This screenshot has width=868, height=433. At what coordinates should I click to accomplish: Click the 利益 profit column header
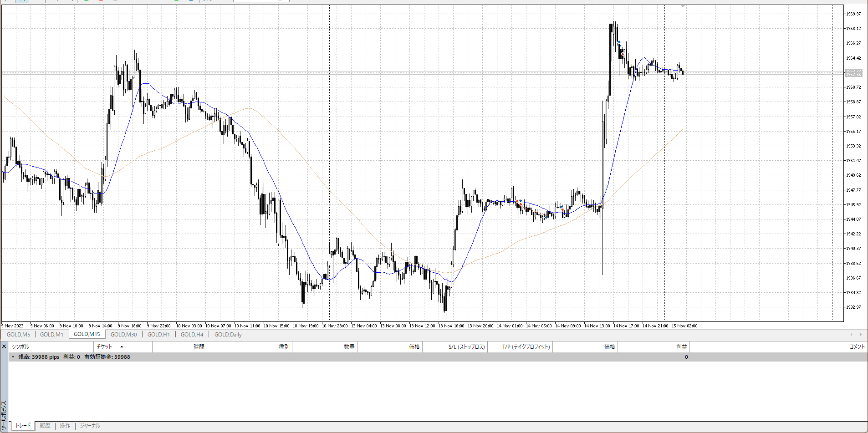pos(681,347)
